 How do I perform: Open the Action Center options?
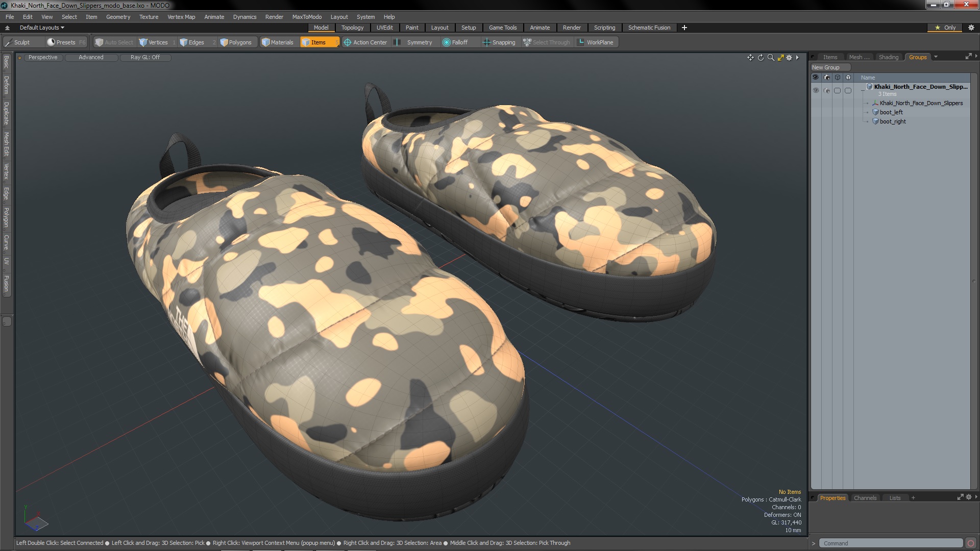[x=365, y=42]
